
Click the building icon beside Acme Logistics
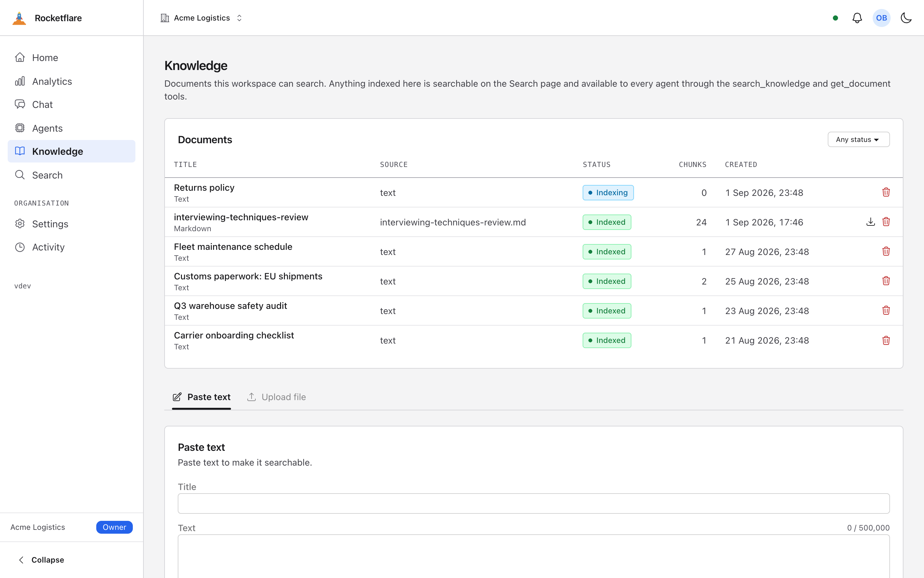[x=165, y=18]
